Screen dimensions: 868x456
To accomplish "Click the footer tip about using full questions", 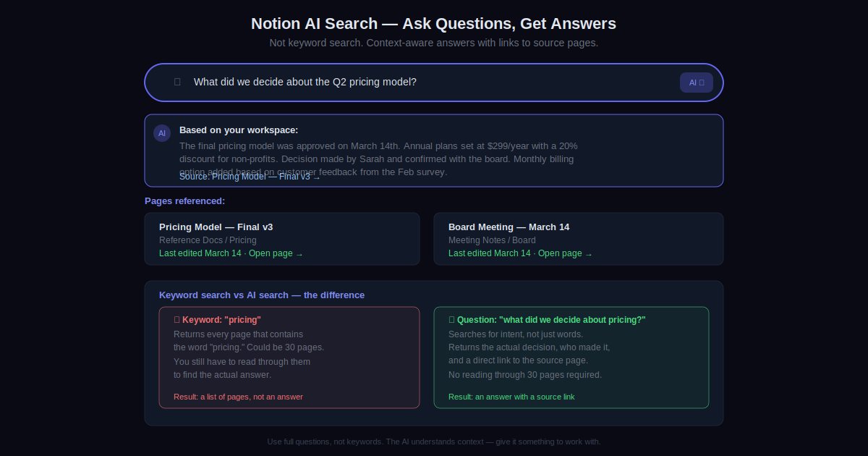I will (434, 442).
